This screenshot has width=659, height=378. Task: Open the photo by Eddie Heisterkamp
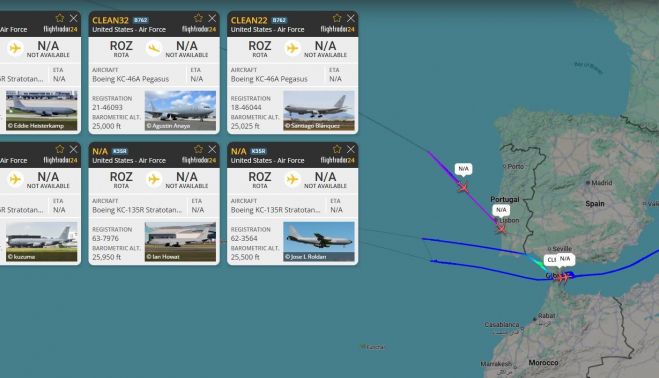(42, 110)
